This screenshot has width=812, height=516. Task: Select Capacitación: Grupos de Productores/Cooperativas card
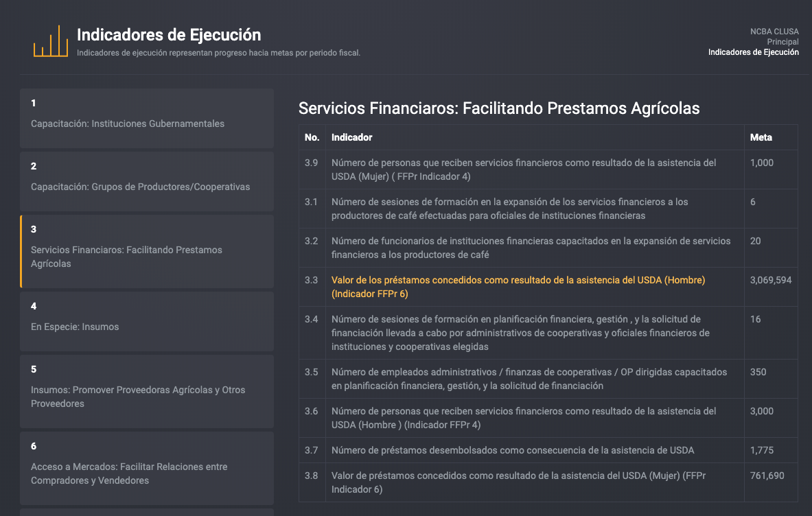(147, 182)
